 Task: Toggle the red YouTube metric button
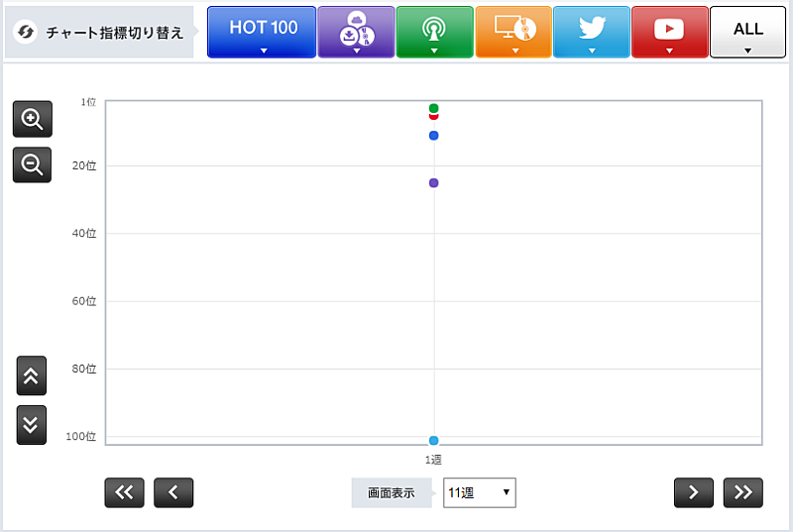pyautogui.click(x=669, y=32)
